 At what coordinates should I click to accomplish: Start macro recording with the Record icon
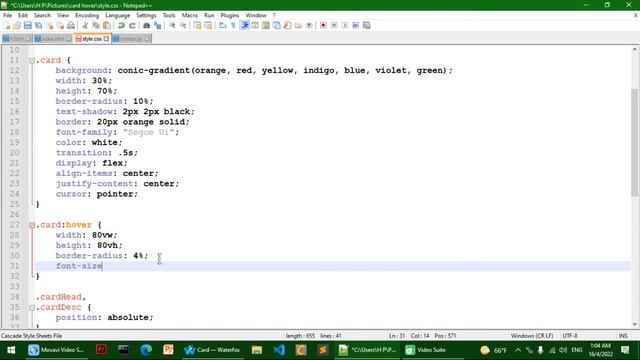pyautogui.click(x=323, y=25)
